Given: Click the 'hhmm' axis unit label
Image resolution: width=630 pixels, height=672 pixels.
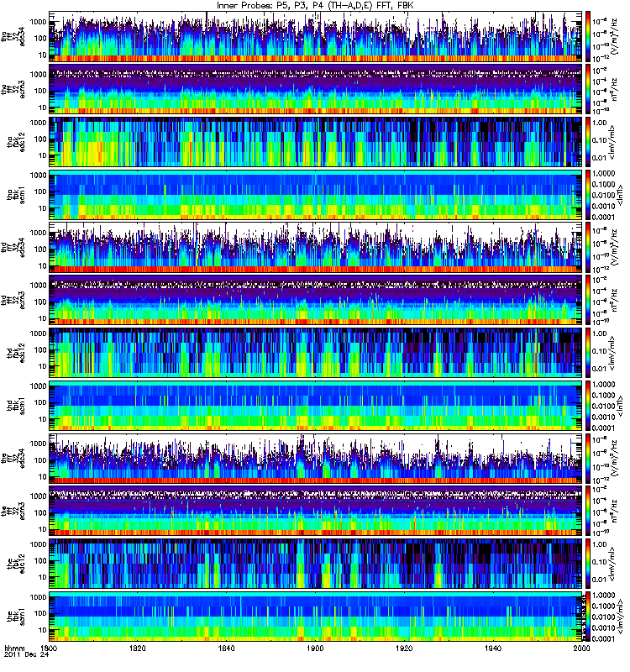Looking at the screenshot, I should (15, 648).
